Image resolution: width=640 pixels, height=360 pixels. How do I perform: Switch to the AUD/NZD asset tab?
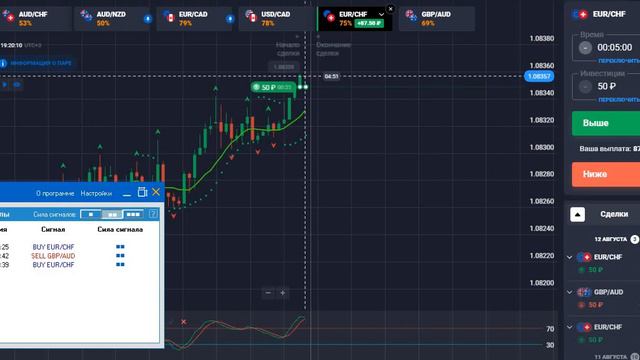point(112,18)
